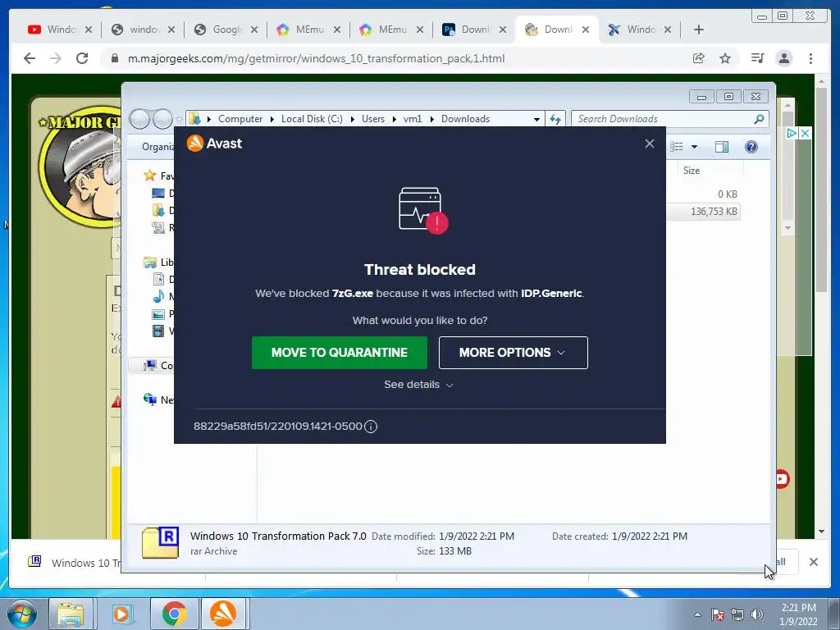Image resolution: width=840 pixels, height=630 pixels.
Task: Open Chrome from the taskbar
Action: (x=174, y=614)
